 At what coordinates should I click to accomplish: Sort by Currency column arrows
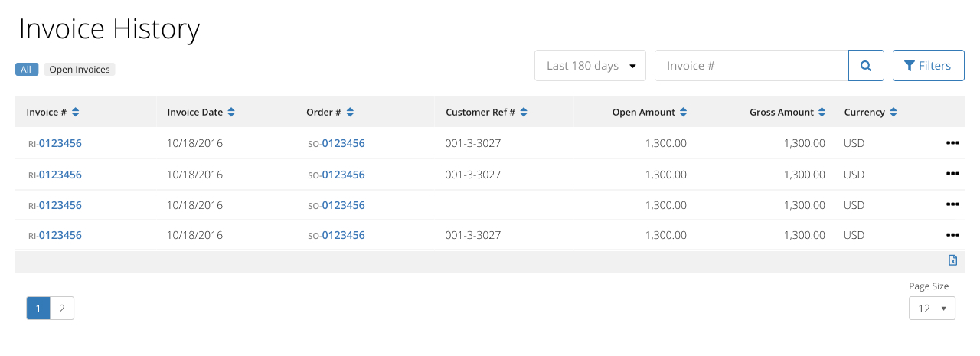click(x=893, y=112)
